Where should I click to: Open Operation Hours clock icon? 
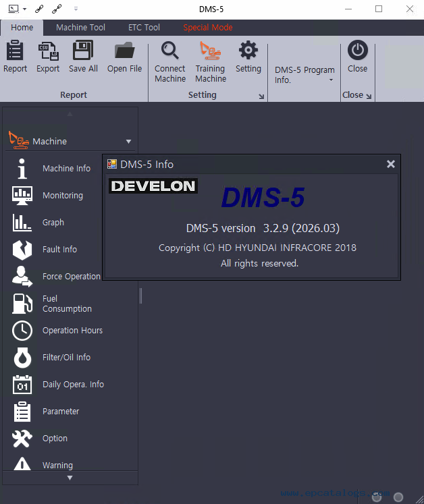[22, 331]
